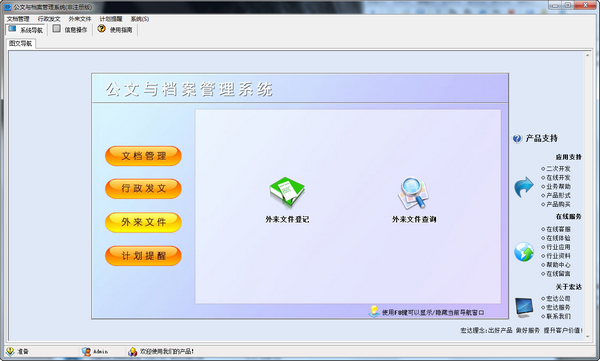
Task: Open the 系统(S) menu
Action: (140, 19)
